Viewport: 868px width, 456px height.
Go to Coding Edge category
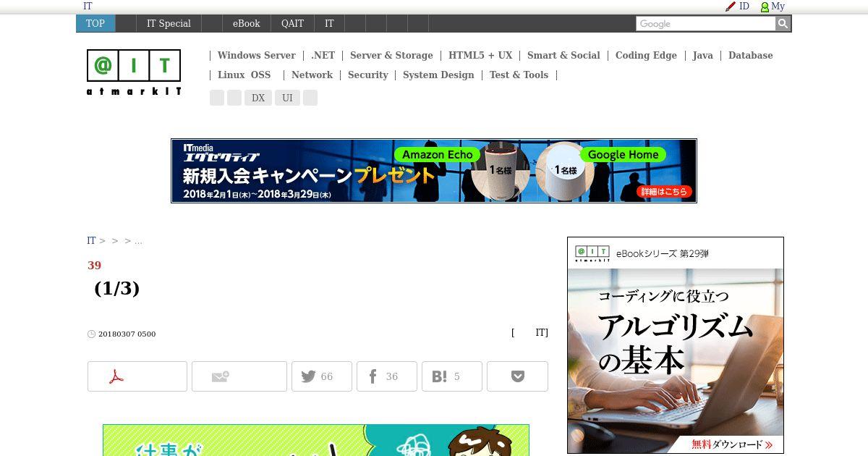point(646,56)
